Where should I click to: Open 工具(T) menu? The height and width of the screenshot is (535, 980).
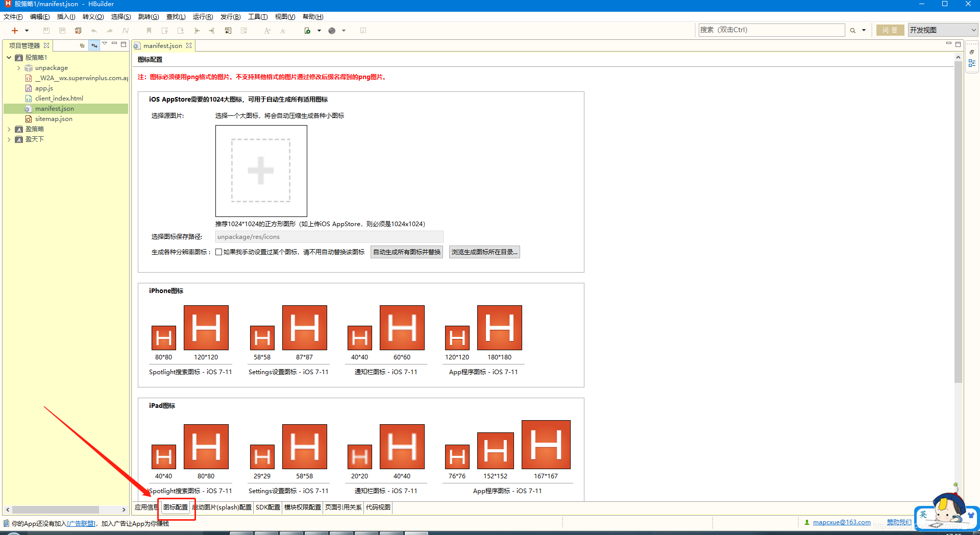[258, 17]
